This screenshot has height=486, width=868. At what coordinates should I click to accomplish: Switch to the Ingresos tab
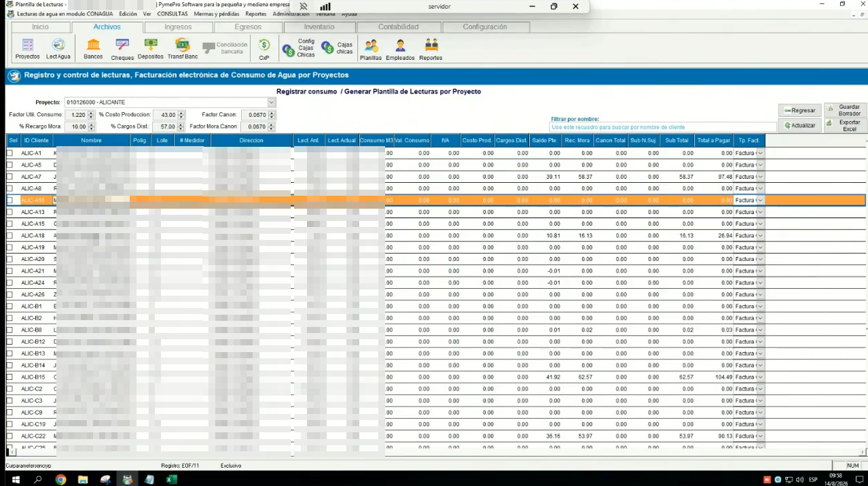point(178,27)
